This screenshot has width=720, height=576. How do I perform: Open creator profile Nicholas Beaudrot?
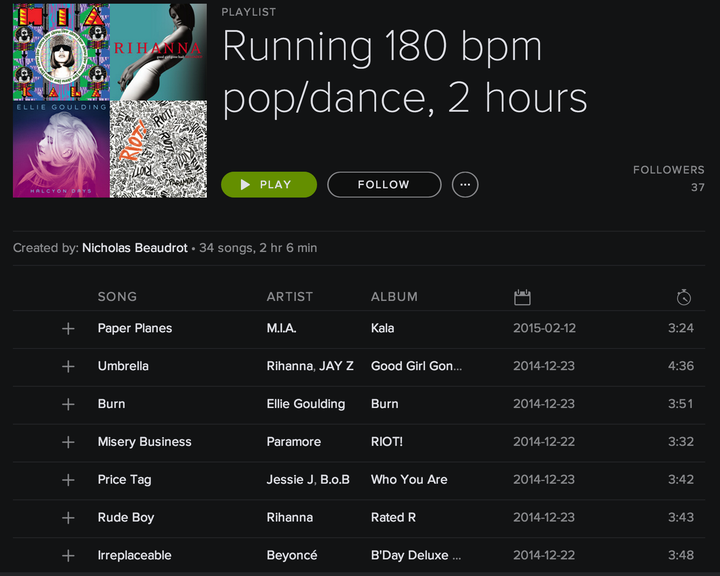tap(135, 248)
